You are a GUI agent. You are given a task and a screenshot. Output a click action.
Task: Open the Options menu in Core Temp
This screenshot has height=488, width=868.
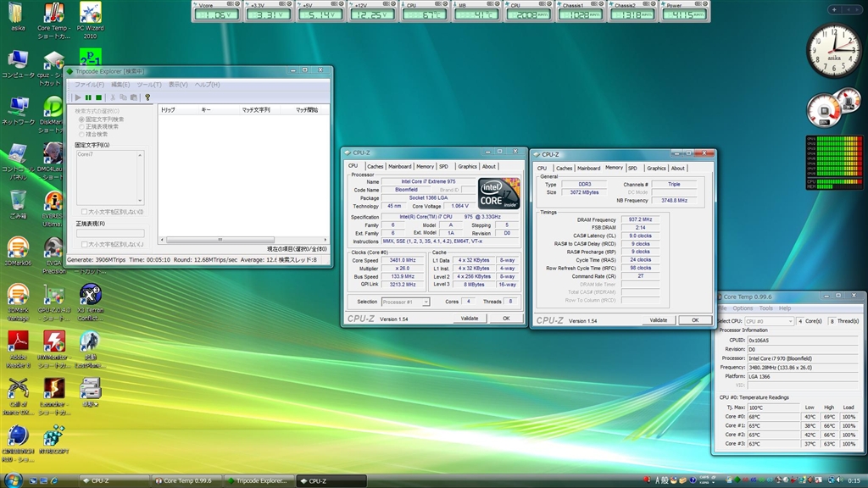pyautogui.click(x=743, y=308)
